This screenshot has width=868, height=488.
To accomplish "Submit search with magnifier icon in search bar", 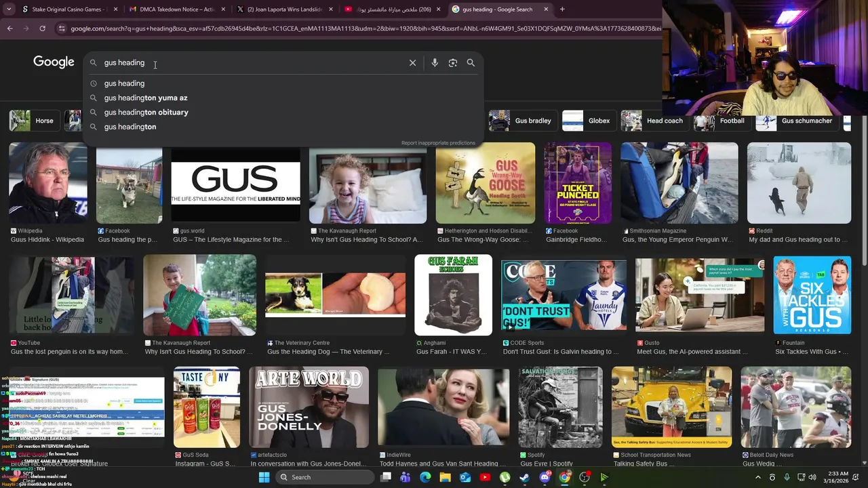I will (471, 62).
